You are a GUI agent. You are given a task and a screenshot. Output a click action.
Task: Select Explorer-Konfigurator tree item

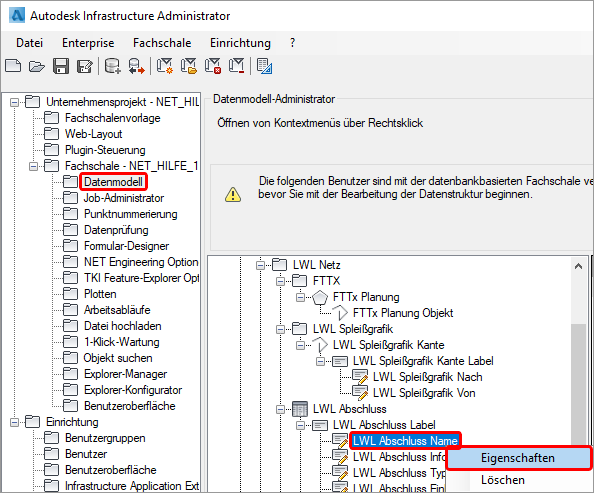pos(133,390)
